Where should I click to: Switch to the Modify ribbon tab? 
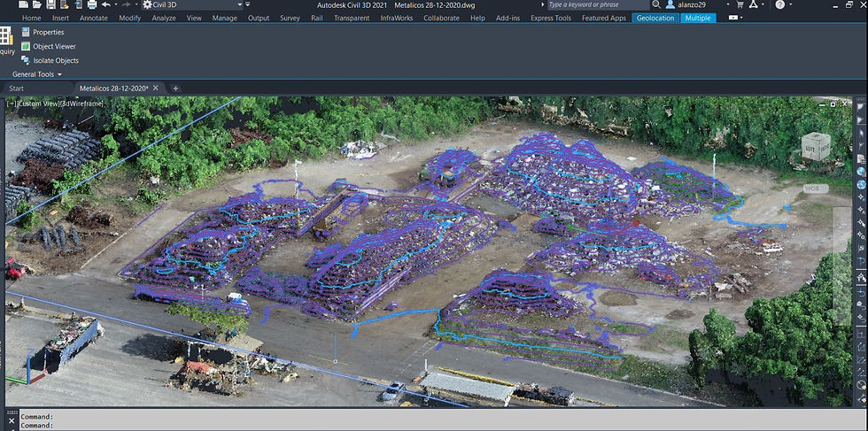pyautogui.click(x=129, y=18)
